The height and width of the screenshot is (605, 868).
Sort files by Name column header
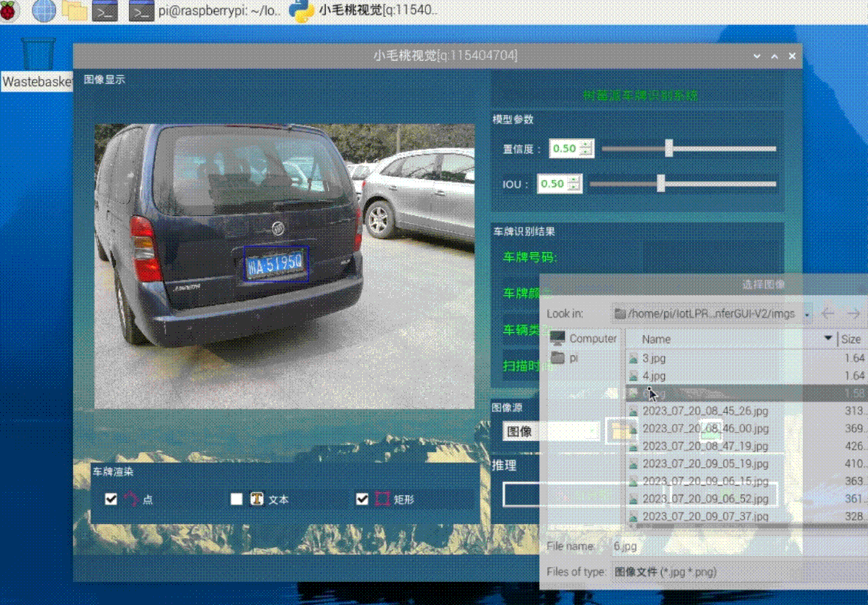pyautogui.click(x=730, y=339)
